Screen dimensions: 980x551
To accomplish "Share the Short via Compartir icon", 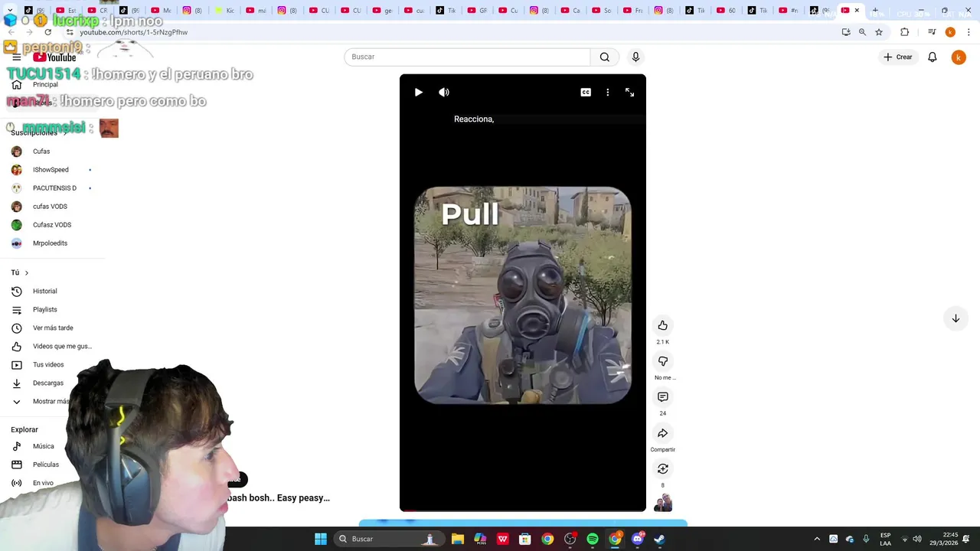I will (663, 433).
